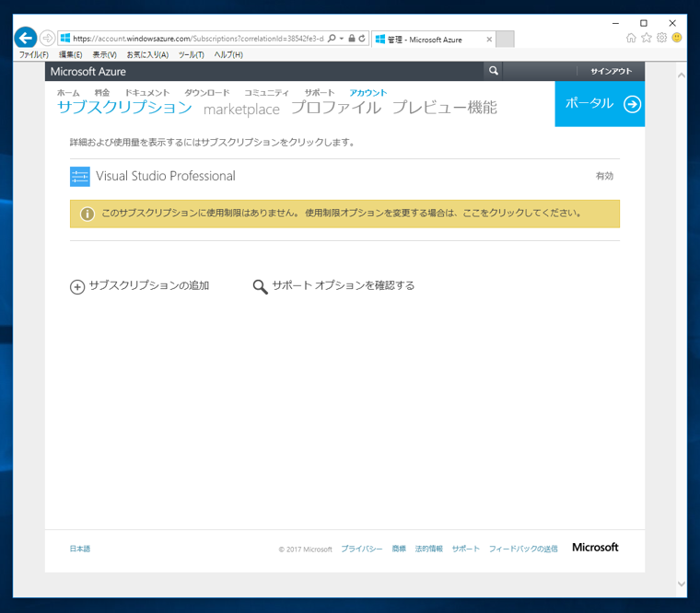The width and height of the screenshot is (700, 613).
Task: Click the サインアウト link
Action: [x=612, y=72]
